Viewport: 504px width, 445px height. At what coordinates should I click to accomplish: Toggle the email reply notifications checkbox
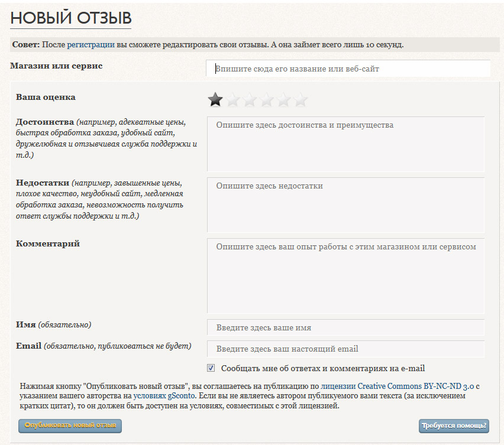pyautogui.click(x=211, y=368)
